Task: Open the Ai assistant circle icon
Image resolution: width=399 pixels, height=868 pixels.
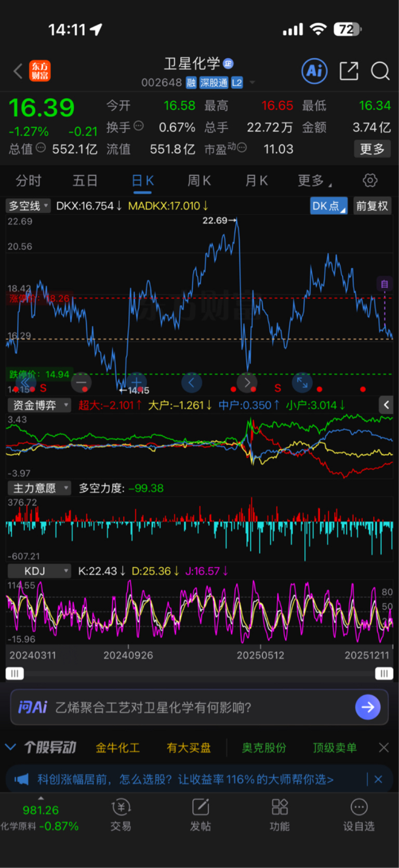Action: (x=314, y=71)
